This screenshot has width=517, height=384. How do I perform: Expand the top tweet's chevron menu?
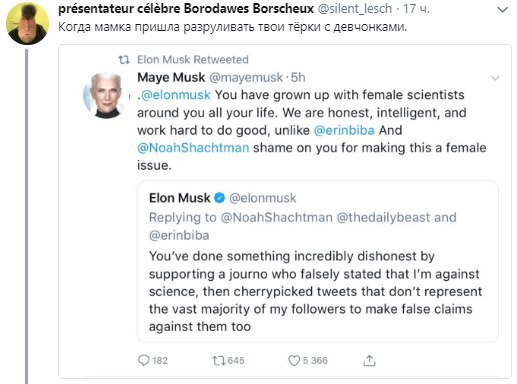point(502,10)
